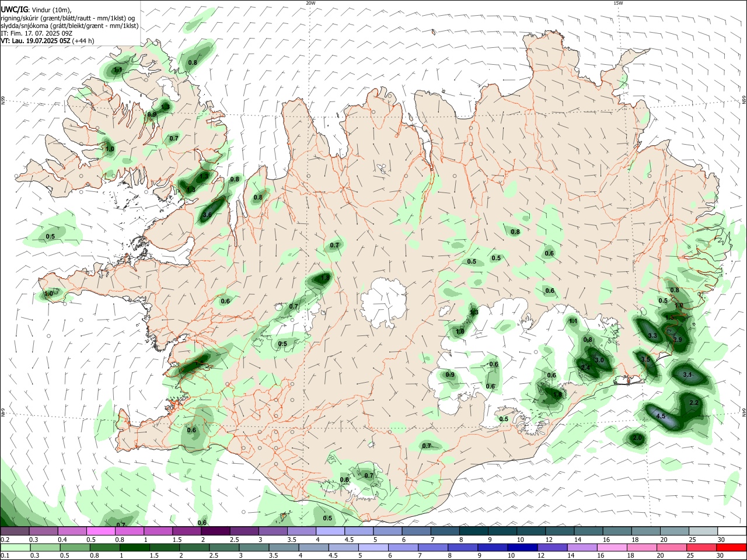This screenshot has width=747, height=560.
Task: Select the 'VT: Lau. 19.07.2025 05Z (+44 h)' line
Action: 47,41
